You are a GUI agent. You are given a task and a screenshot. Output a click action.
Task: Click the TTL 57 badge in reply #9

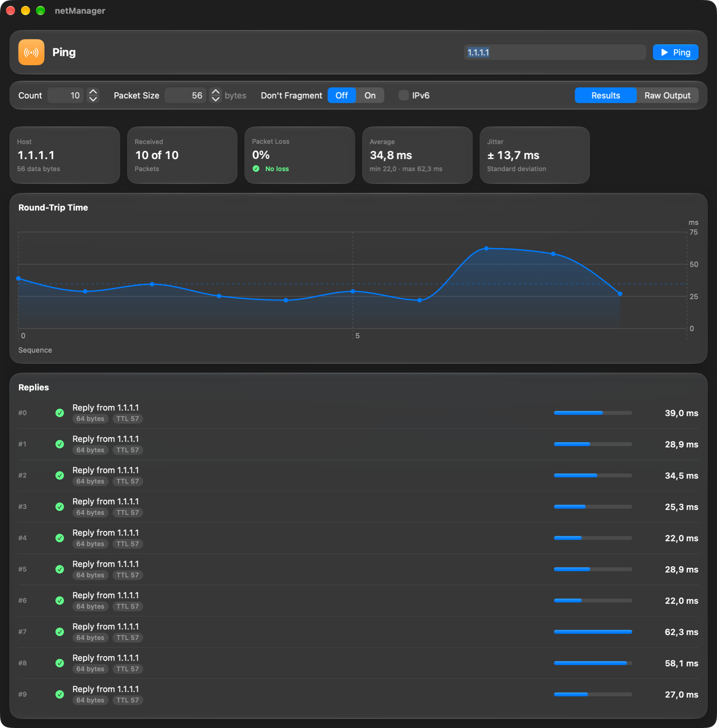pyautogui.click(x=128, y=700)
